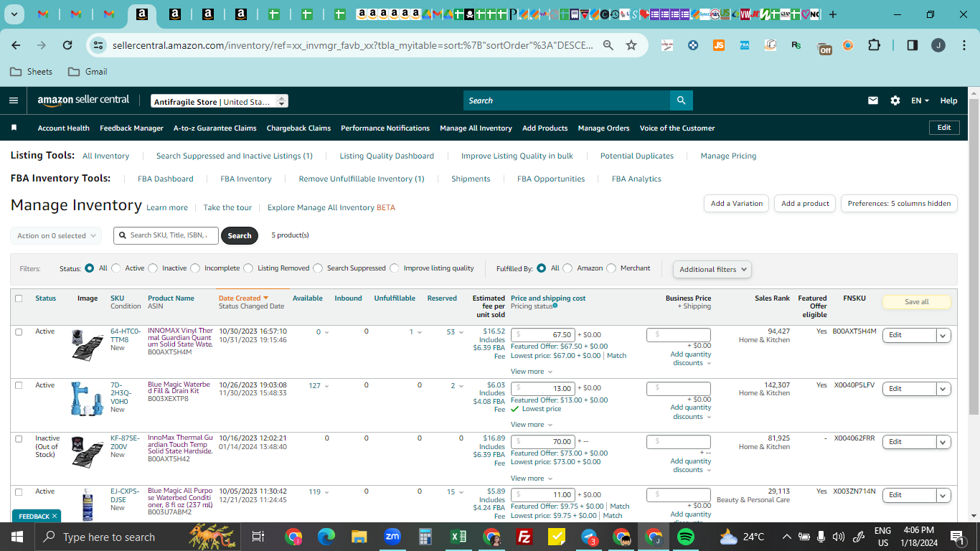Screen dimensions: 980x551
Task: Open the EN language dropdown
Action: pyautogui.click(x=920, y=100)
